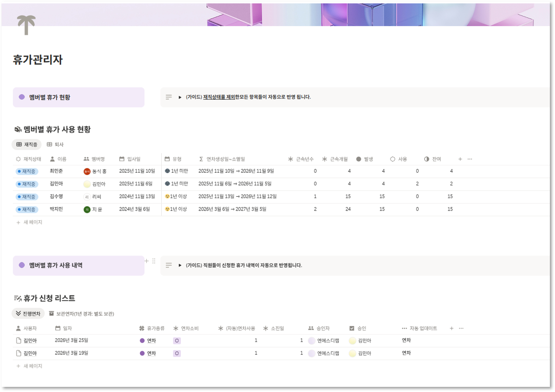Viewport: 555px width, 392px height.
Task: Click 최민준's 재직중 status tag
Action: click(27, 172)
